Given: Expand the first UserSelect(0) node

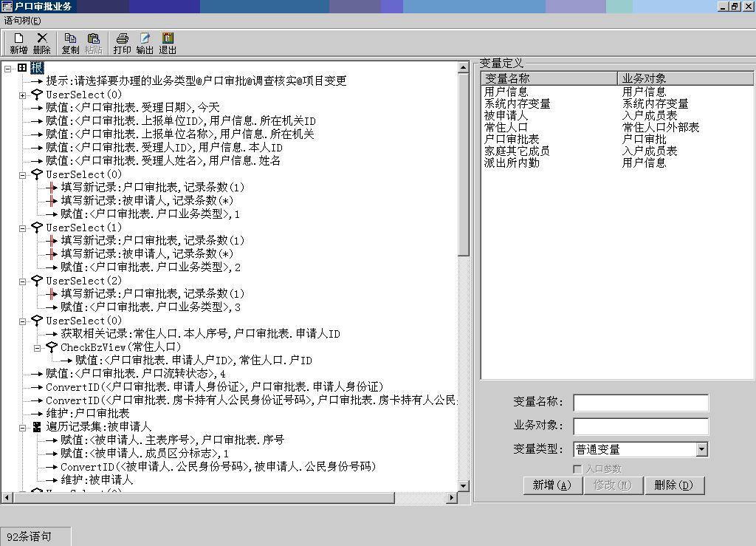Looking at the screenshot, I should click(x=22, y=95).
